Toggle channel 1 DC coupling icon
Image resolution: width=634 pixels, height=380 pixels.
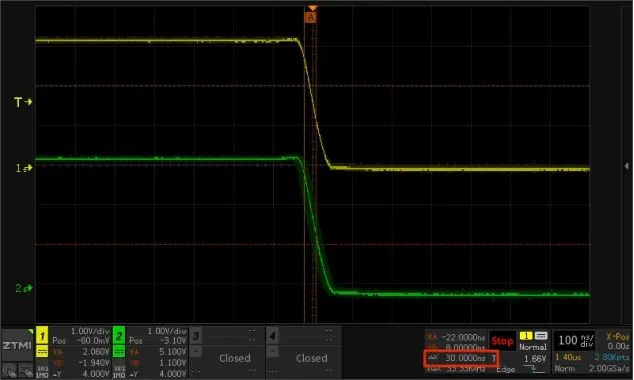tap(42, 351)
